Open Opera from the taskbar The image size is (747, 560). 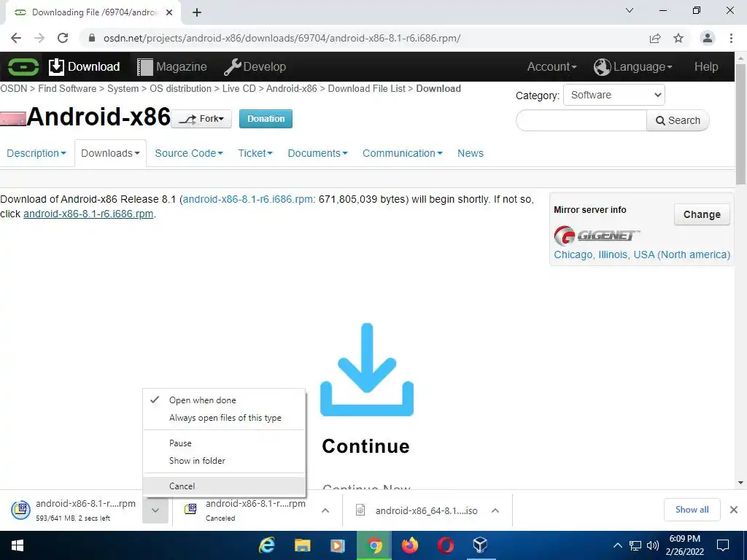point(445,545)
